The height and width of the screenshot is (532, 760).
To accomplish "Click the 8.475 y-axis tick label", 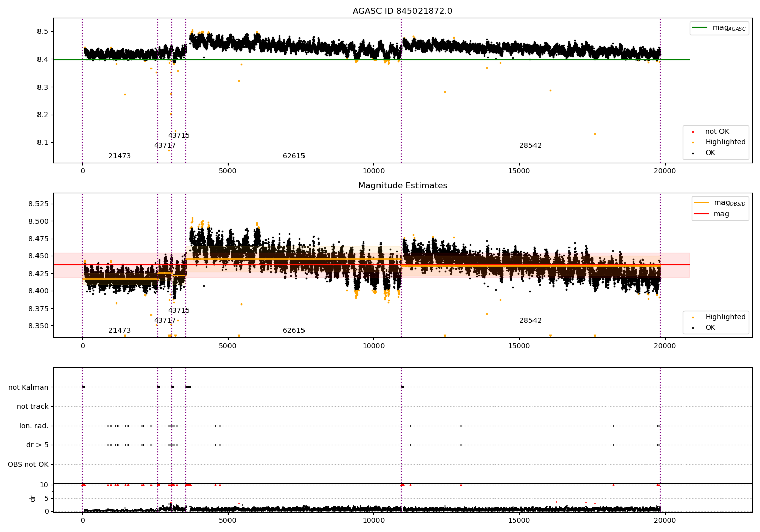I will click(x=39, y=239).
